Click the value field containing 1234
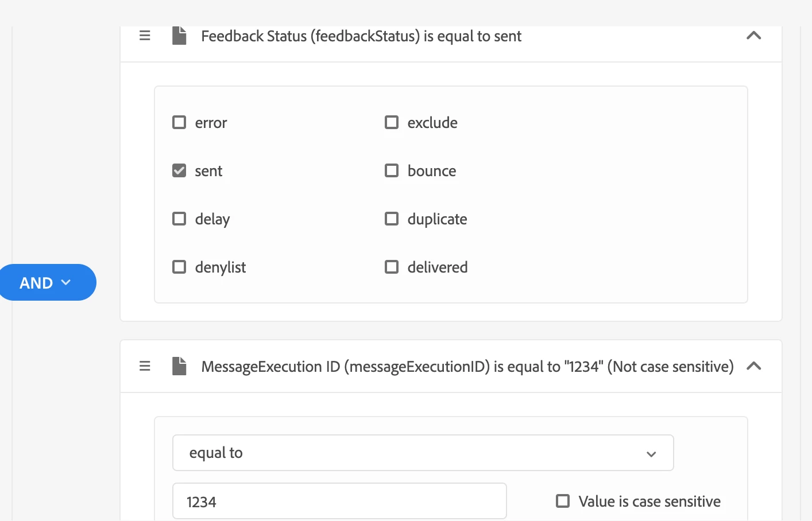 coord(339,501)
